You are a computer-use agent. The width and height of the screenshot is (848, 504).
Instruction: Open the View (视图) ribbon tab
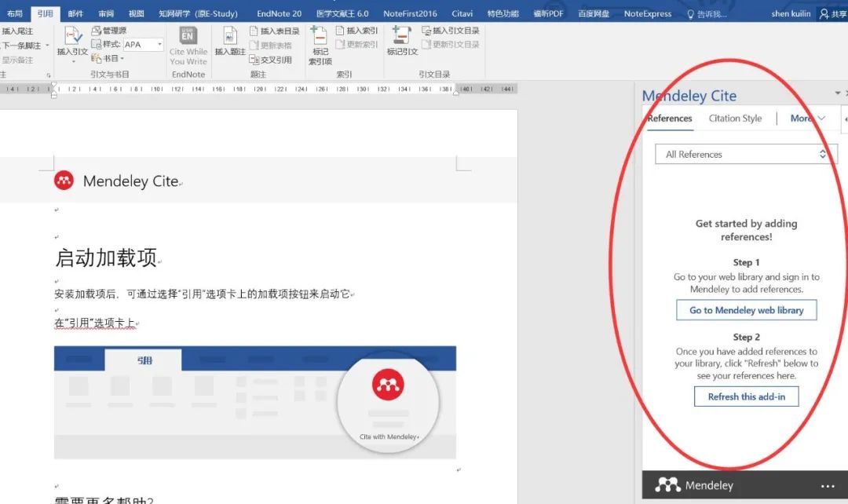tap(137, 13)
